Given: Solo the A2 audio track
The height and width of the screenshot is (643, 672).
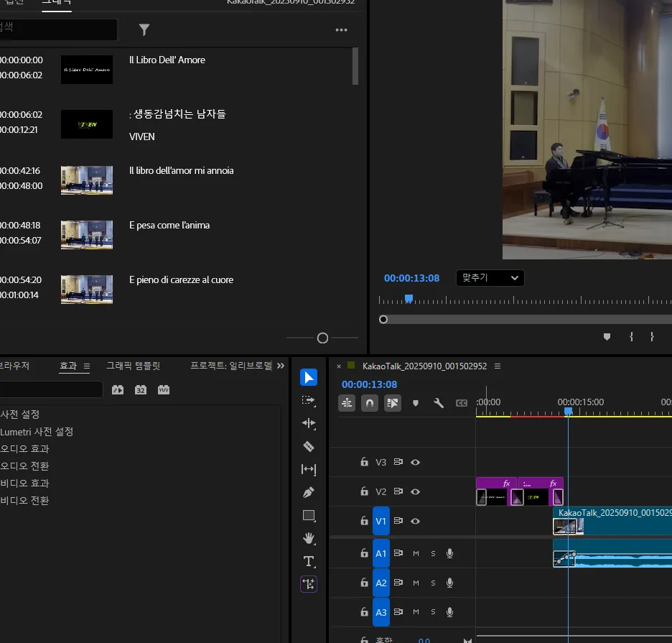Looking at the screenshot, I should coord(433,583).
